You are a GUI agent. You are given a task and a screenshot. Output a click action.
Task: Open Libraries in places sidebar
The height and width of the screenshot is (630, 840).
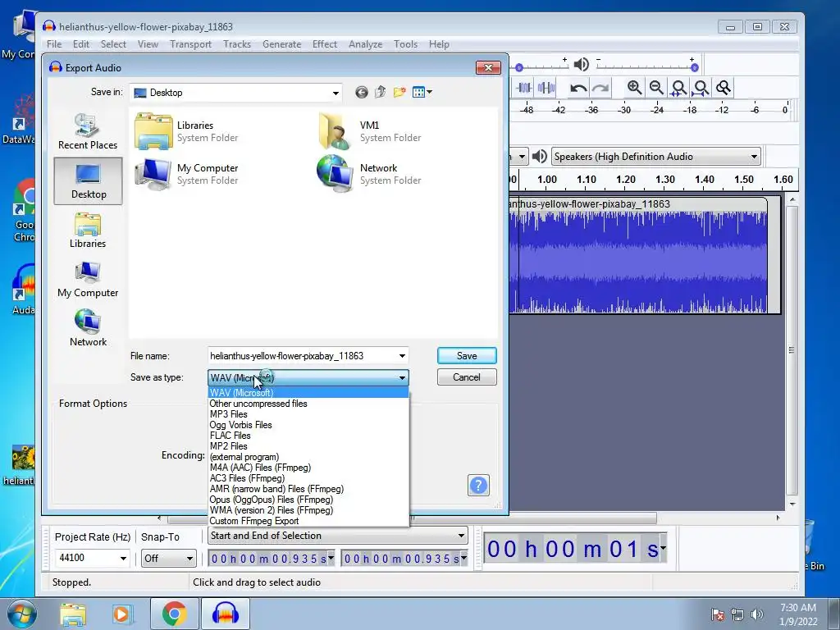coord(88,230)
